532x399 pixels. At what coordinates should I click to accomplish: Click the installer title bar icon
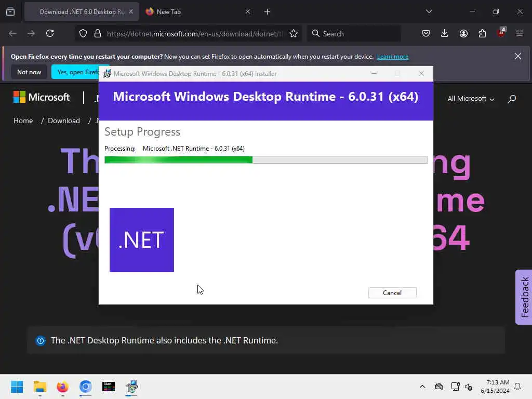[x=107, y=74]
